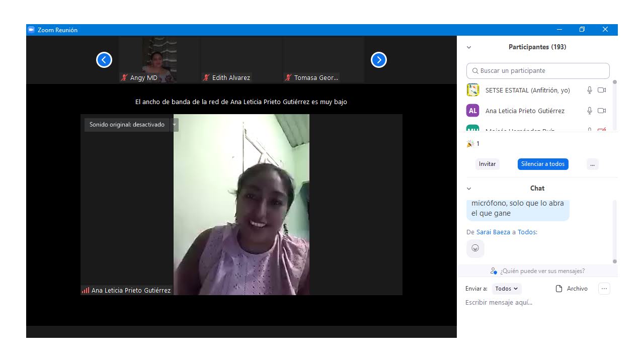Click chat panel scrollbar
Screen dimensions: 644x362
pyautogui.click(x=615, y=231)
